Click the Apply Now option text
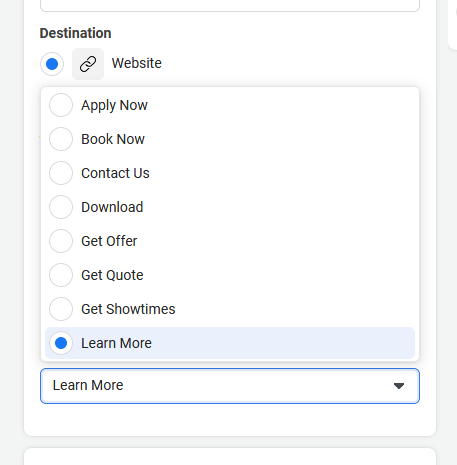This screenshot has width=457, height=465. 114,105
